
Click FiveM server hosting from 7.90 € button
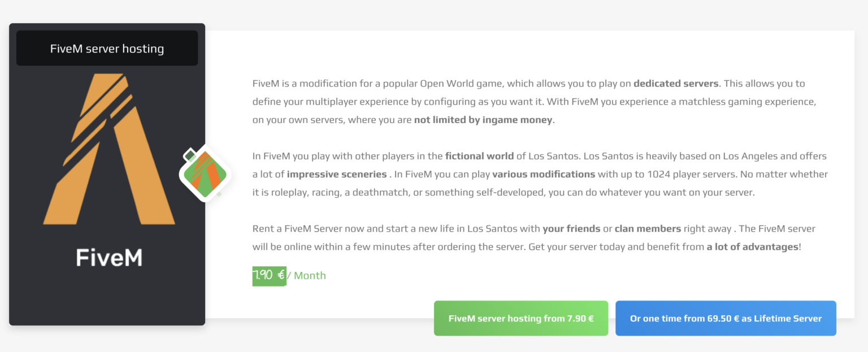pyautogui.click(x=520, y=318)
